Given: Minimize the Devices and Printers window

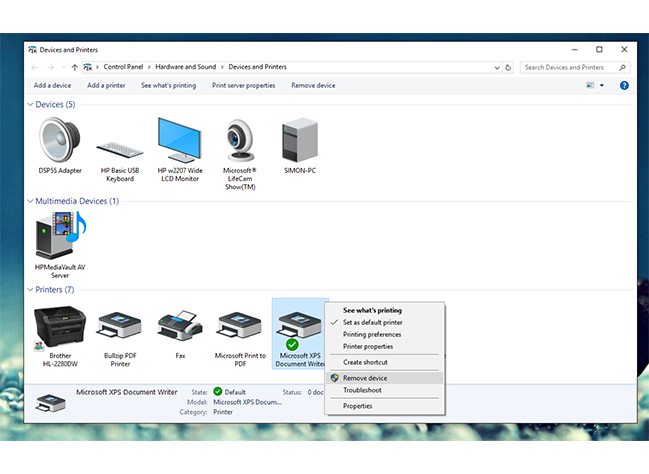Looking at the screenshot, I should (x=574, y=49).
